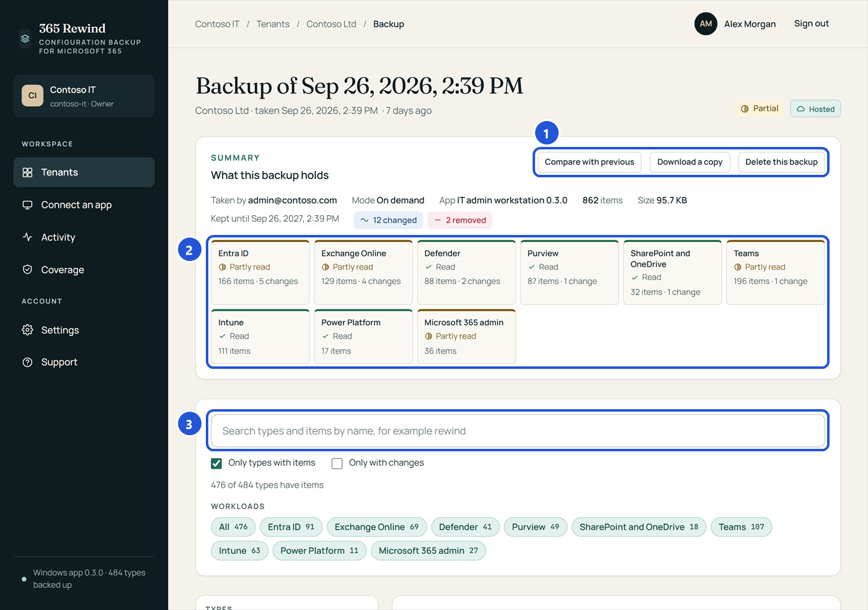This screenshot has width=868, height=610.
Task: Click the wave icon in 12 changed chip
Action: coord(365,220)
